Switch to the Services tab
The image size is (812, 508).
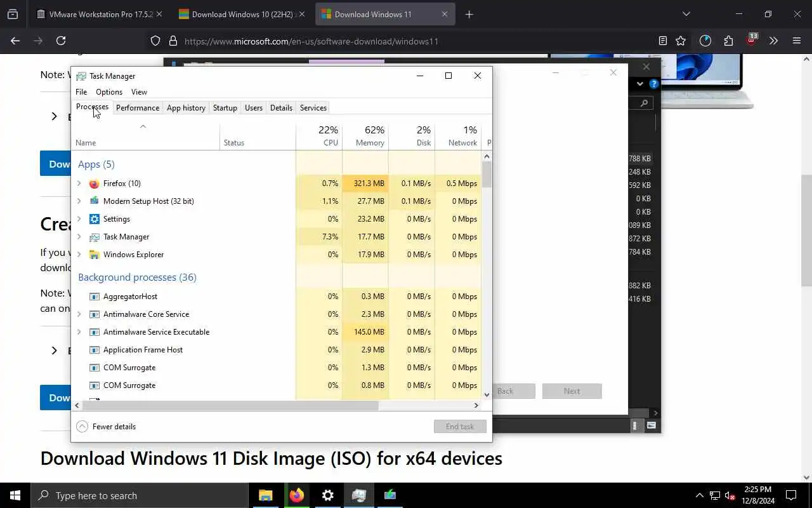click(x=313, y=108)
